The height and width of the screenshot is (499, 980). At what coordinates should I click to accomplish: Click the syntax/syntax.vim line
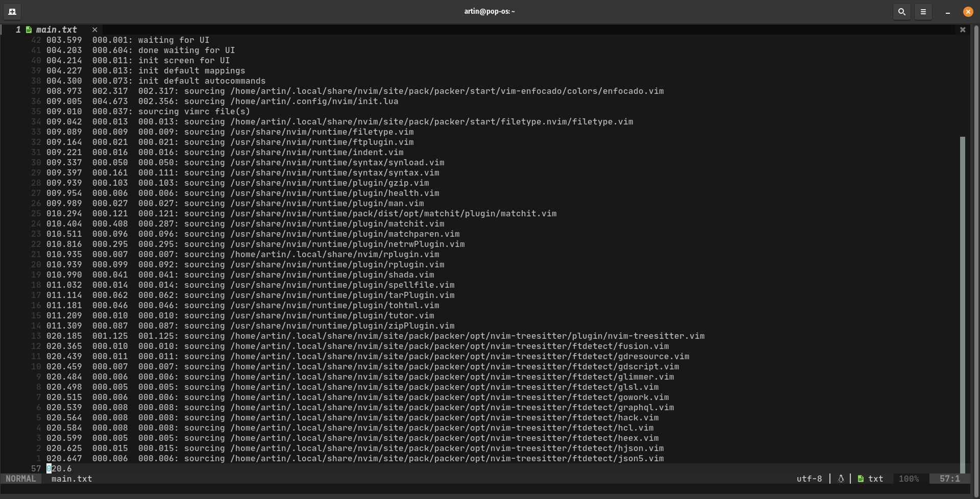[x=242, y=172]
